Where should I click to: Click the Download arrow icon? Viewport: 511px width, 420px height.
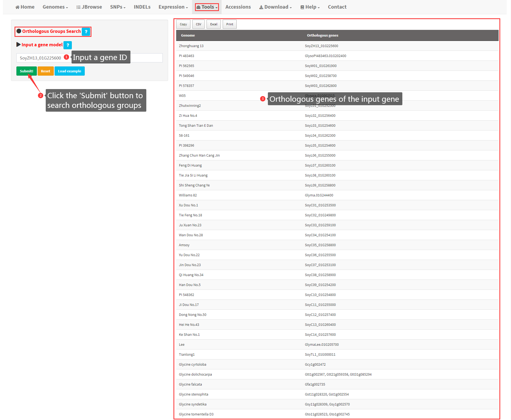click(x=261, y=7)
